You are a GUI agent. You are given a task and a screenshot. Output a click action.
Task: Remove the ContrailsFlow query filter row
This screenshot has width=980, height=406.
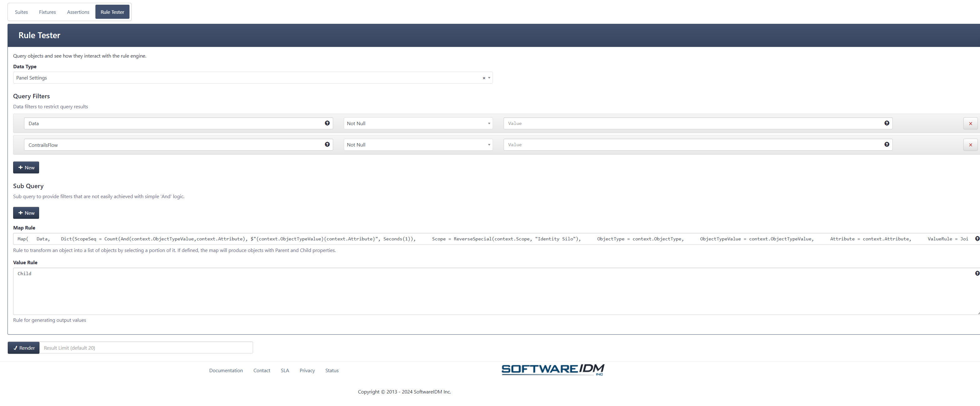pyautogui.click(x=971, y=145)
